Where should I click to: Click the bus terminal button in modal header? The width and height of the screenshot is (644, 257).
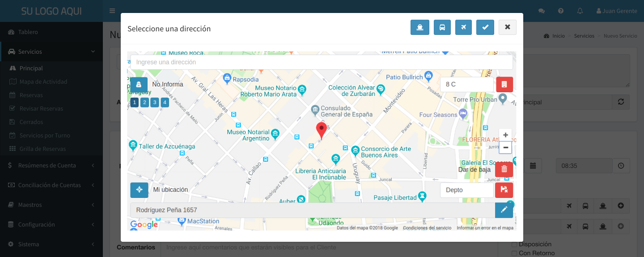click(x=442, y=27)
